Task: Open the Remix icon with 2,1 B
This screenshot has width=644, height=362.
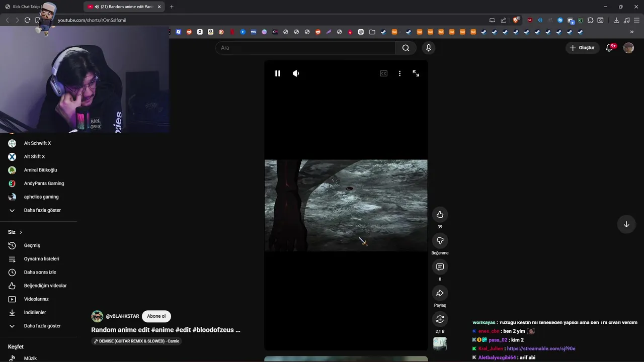Action: [440, 319]
